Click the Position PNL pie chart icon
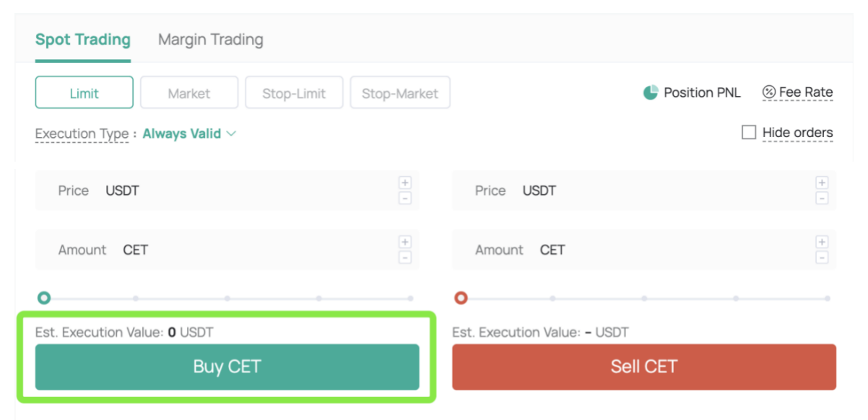The height and width of the screenshot is (420, 868). coord(651,92)
